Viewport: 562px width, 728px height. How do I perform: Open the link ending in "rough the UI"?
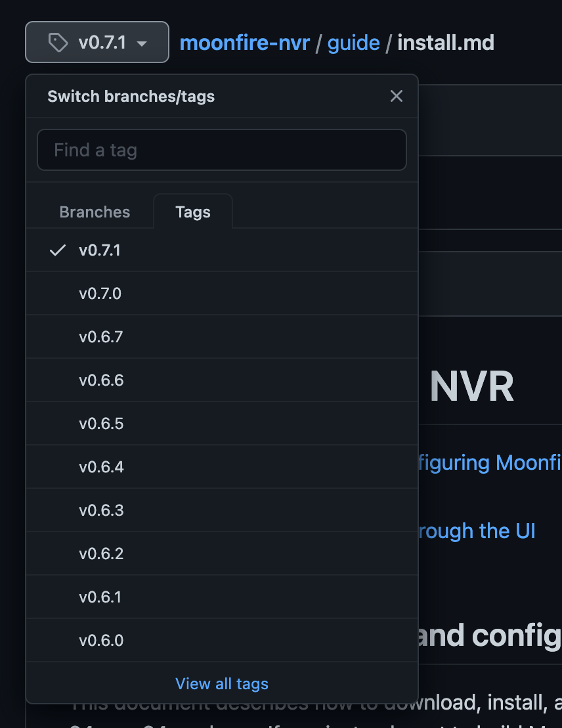[477, 531]
